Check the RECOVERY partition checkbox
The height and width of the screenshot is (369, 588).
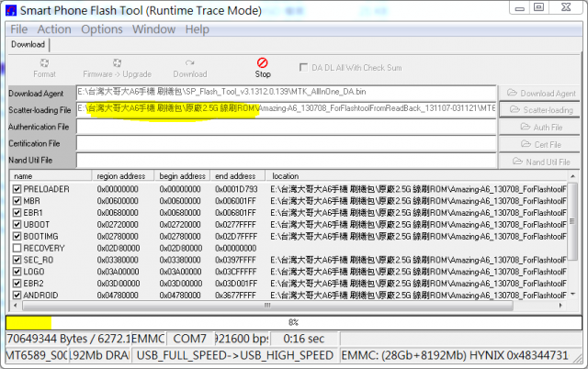(17, 248)
